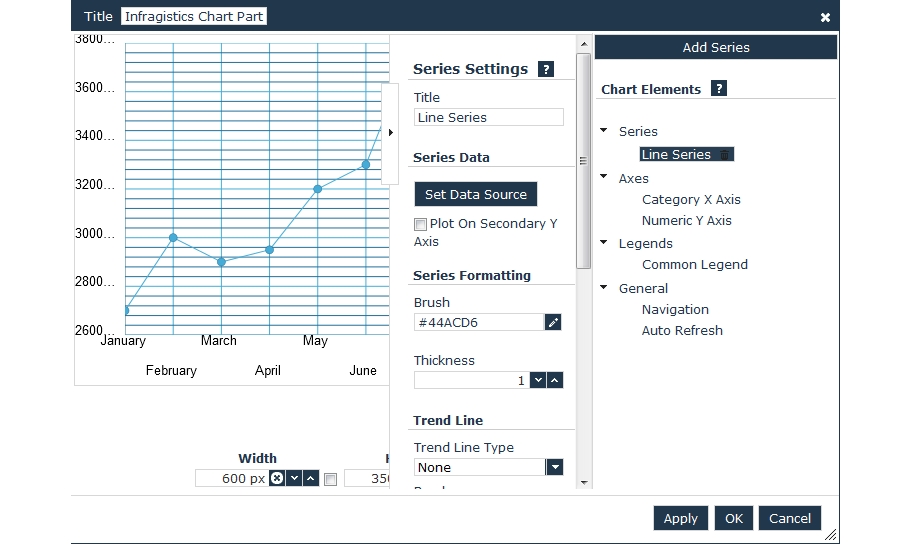Click the May data point on chart
900x544 pixels.
point(317,189)
